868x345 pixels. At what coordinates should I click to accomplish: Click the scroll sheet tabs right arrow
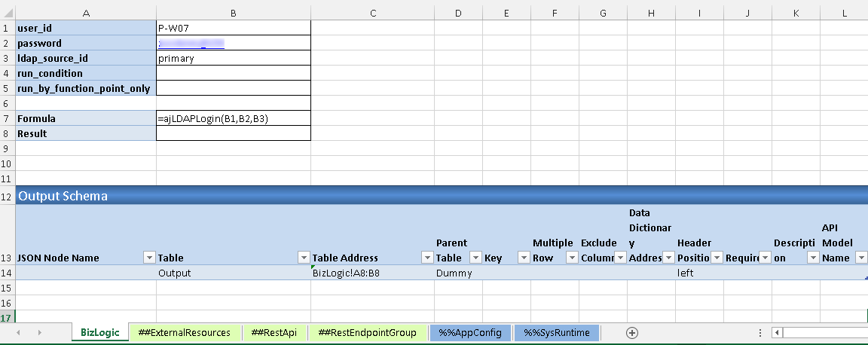click(38, 332)
